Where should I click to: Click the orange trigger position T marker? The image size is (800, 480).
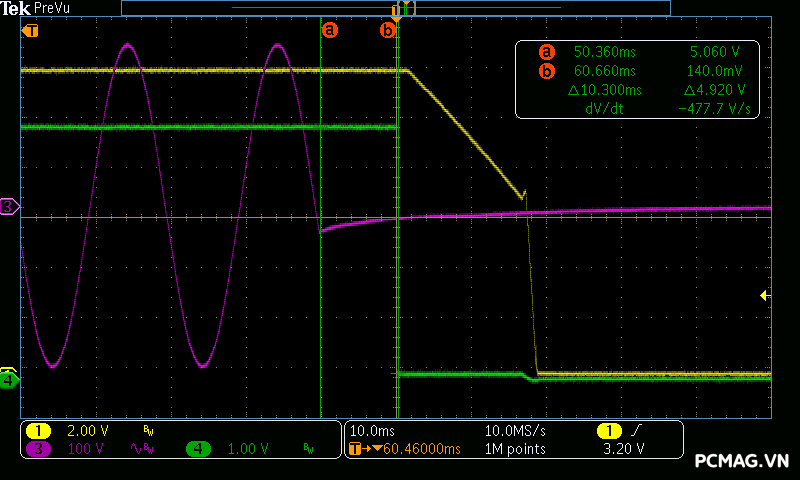30,30
